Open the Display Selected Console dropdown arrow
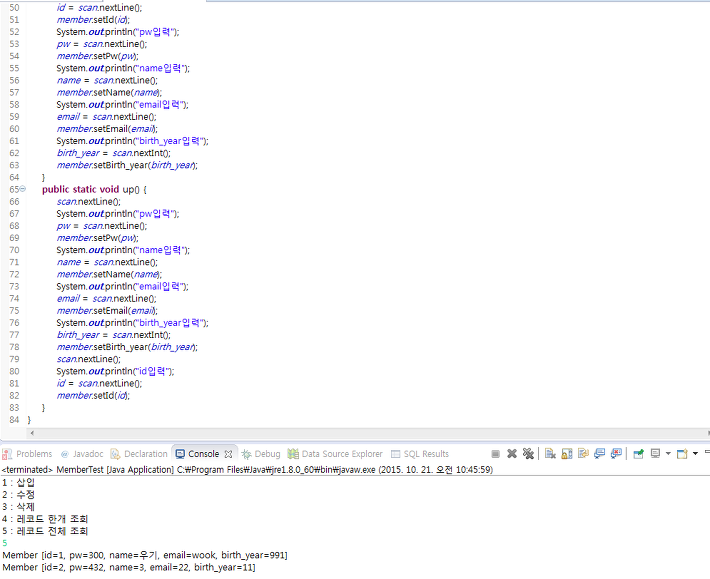The image size is (710, 579). coord(668,454)
